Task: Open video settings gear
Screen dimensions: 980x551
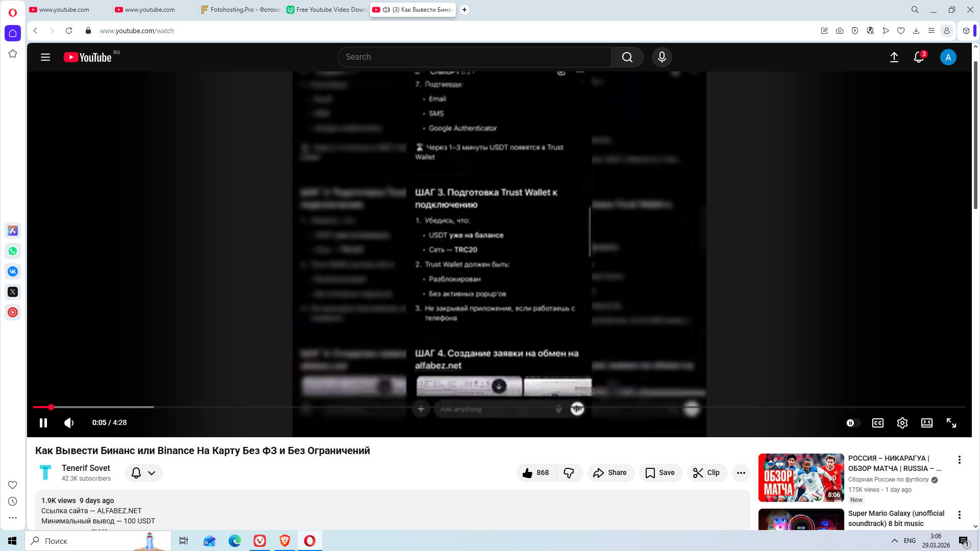Action: (902, 423)
